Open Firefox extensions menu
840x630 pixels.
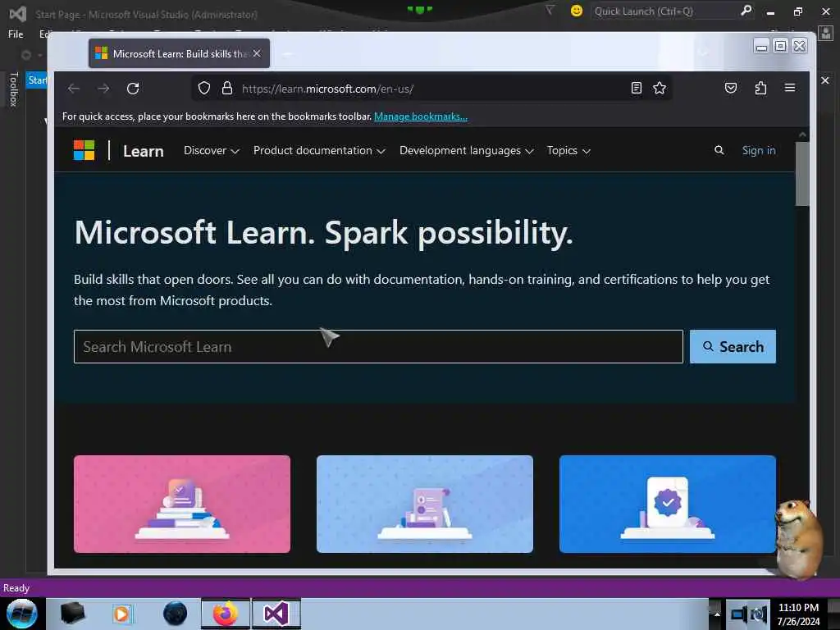coord(760,88)
